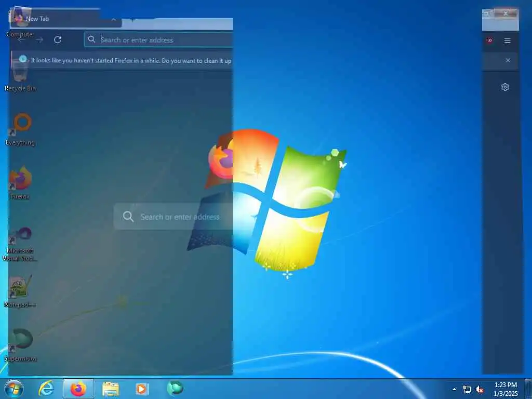This screenshot has height=399, width=532.
Task: Open a new tab with the plus button
Action: [x=132, y=19]
